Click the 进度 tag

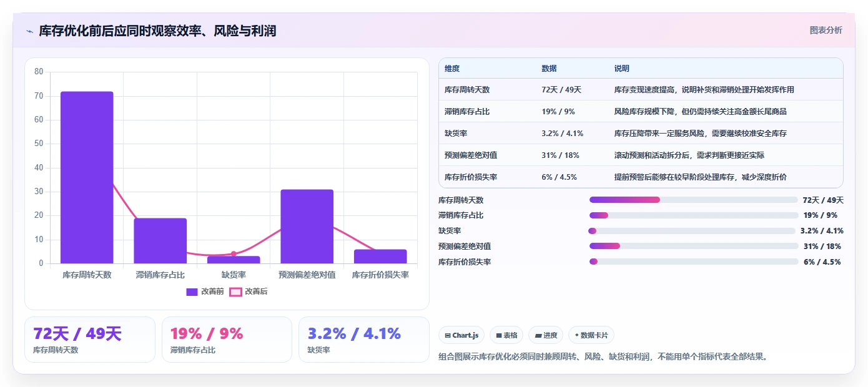pyautogui.click(x=546, y=335)
